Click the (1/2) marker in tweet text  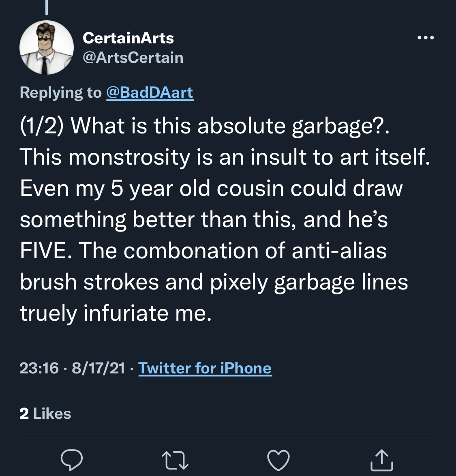(42, 125)
